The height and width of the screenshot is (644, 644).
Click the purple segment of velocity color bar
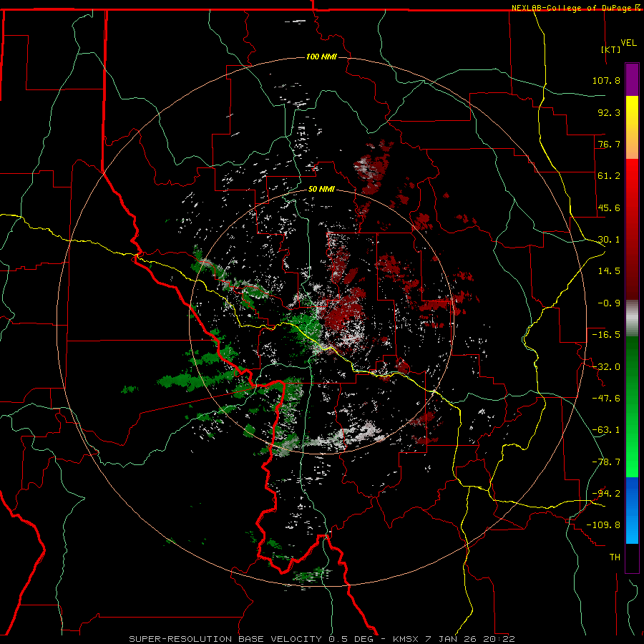click(632, 79)
